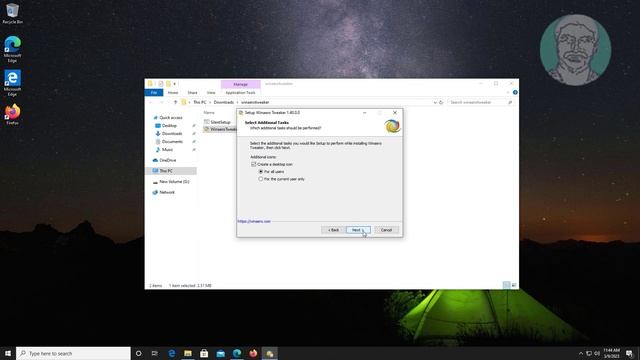Select New Volume (G:) drive in navigation pane
Viewport: 640px width, 360px height.
point(174,182)
